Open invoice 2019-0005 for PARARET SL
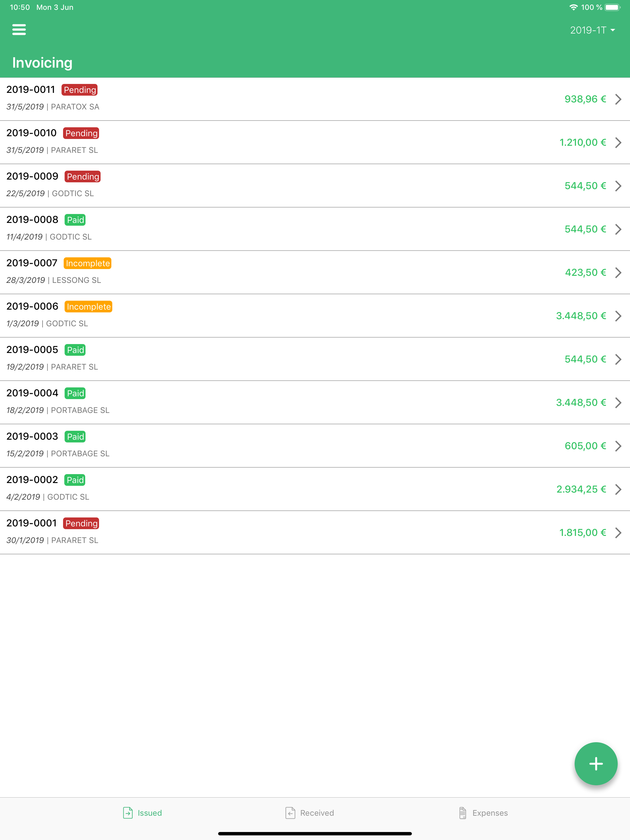Image resolution: width=630 pixels, height=840 pixels. [x=315, y=359]
